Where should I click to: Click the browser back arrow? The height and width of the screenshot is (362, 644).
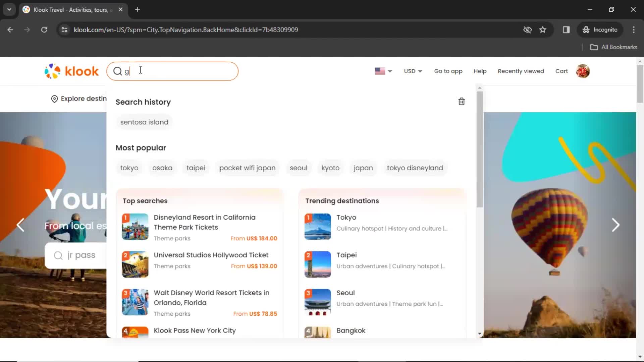[10, 30]
